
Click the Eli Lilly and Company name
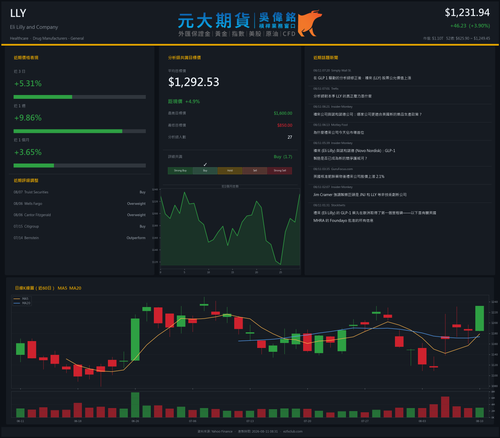point(34,27)
